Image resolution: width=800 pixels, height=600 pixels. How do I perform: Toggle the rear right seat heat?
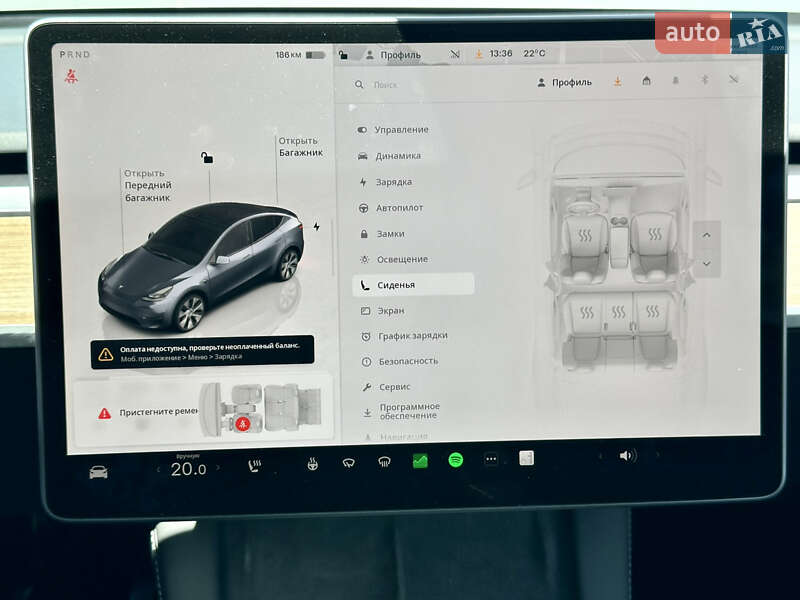point(653,311)
